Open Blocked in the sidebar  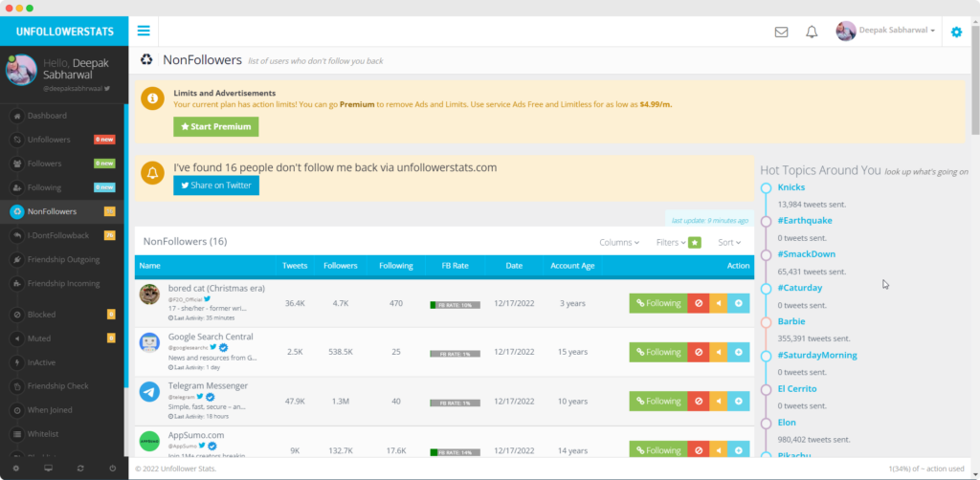click(x=62, y=315)
